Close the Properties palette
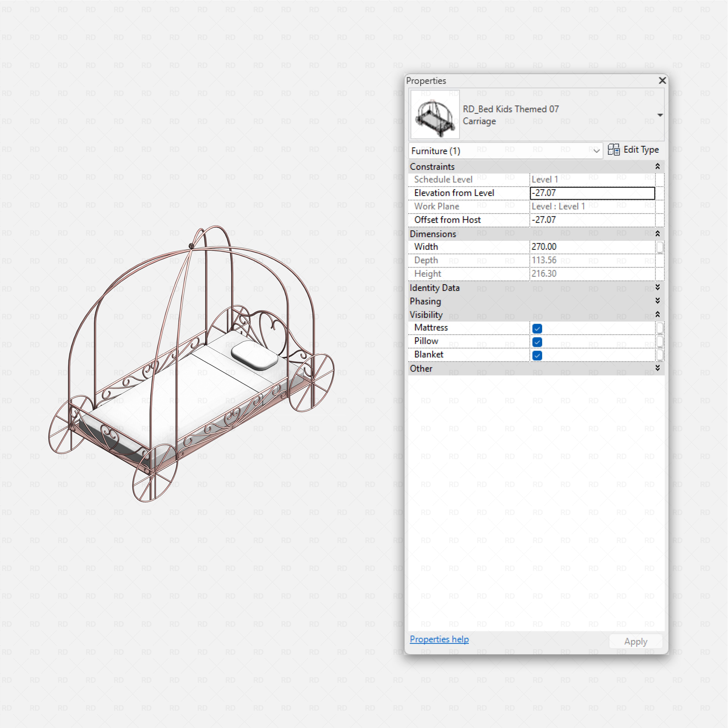Image resolution: width=728 pixels, height=728 pixels. pos(662,81)
